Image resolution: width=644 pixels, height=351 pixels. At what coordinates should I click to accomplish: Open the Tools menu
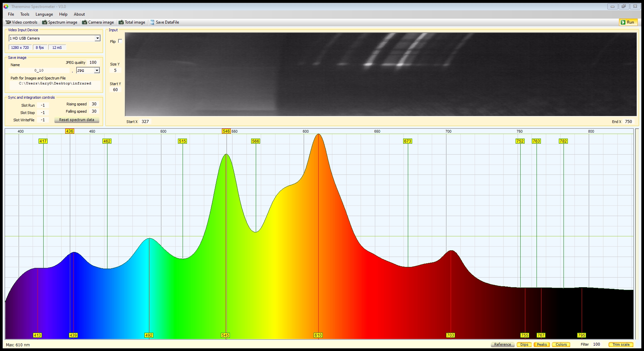25,14
